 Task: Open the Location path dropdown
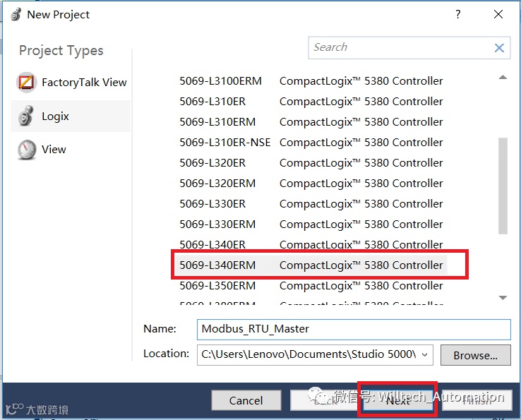pos(425,354)
